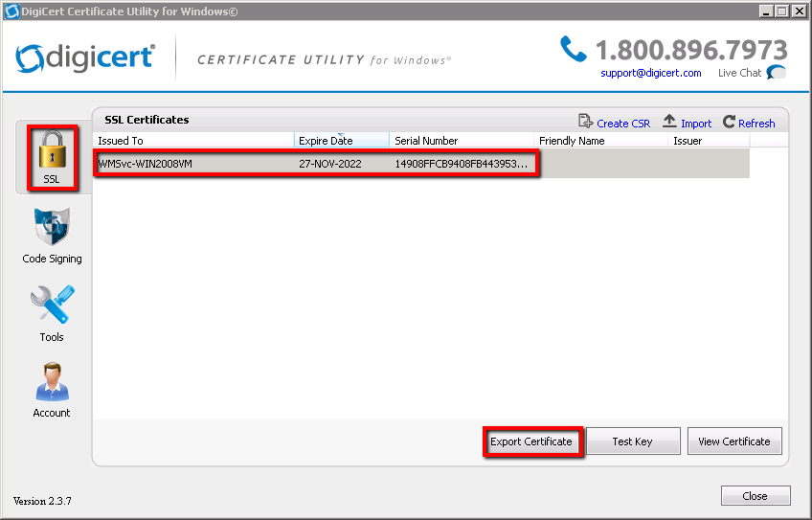
Task: Select the WMSvc-WIN2008VM certificate row
Action: tap(316, 164)
